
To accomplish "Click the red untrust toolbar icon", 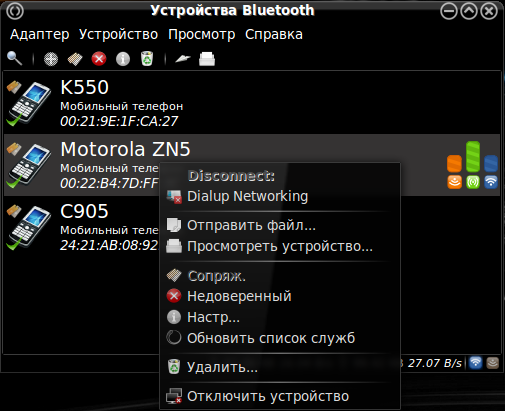I will pos(99,59).
